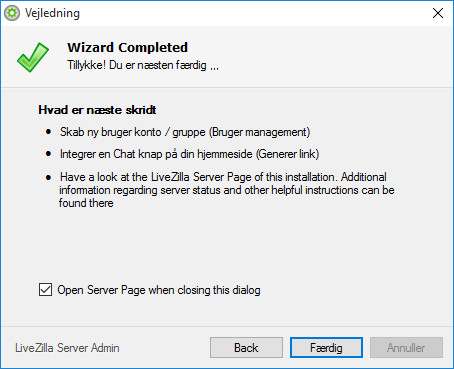
Task: Click the 'found there' line of last bullet
Action: point(86,203)
